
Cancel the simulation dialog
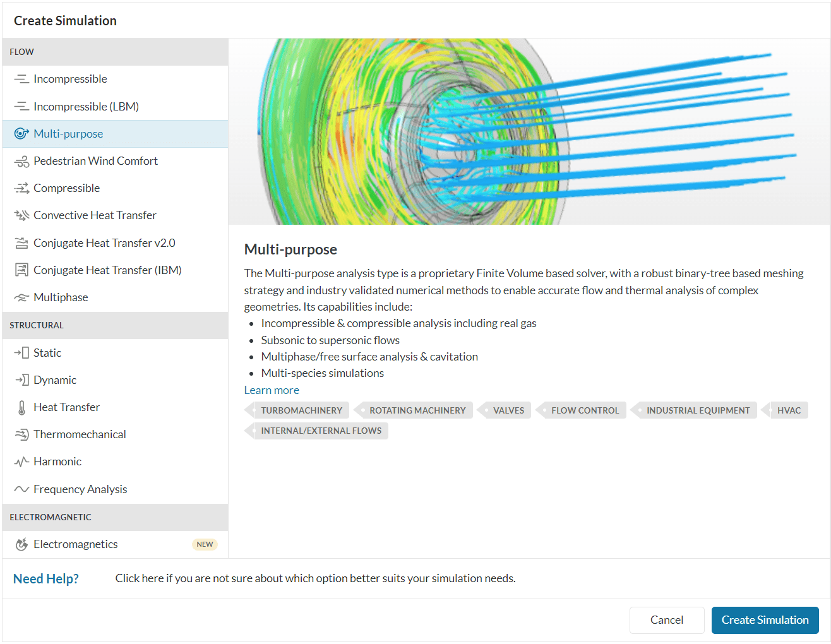(x=666, y=620)
